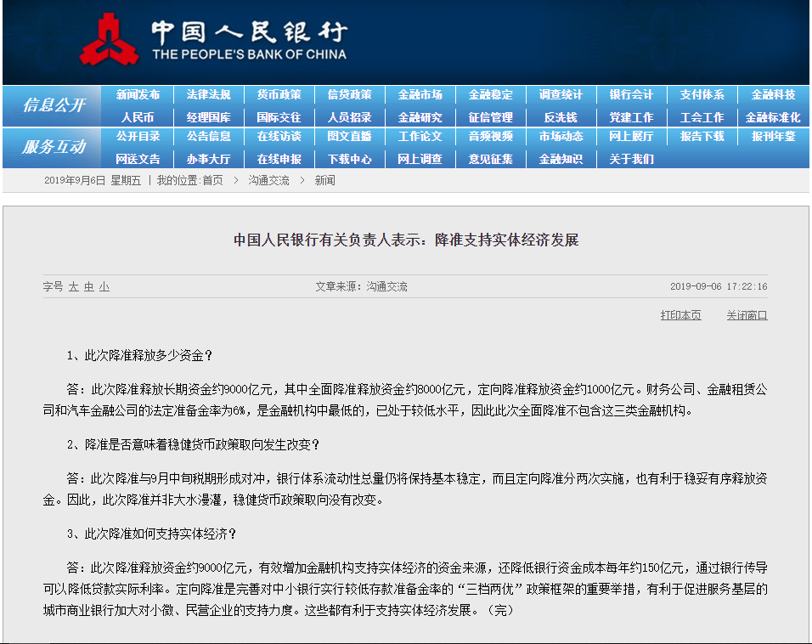812x644 pixels.
Task: Open the 关于我们 page
Action: [631, 159]
